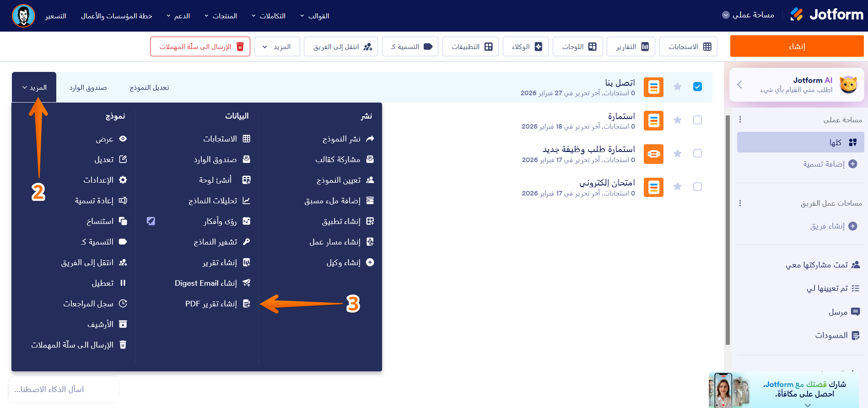Image resolution: width=868 pixels, height=408 pixels.
Task: Click the pause icon beside تعطيل
Action: (123, 283)
